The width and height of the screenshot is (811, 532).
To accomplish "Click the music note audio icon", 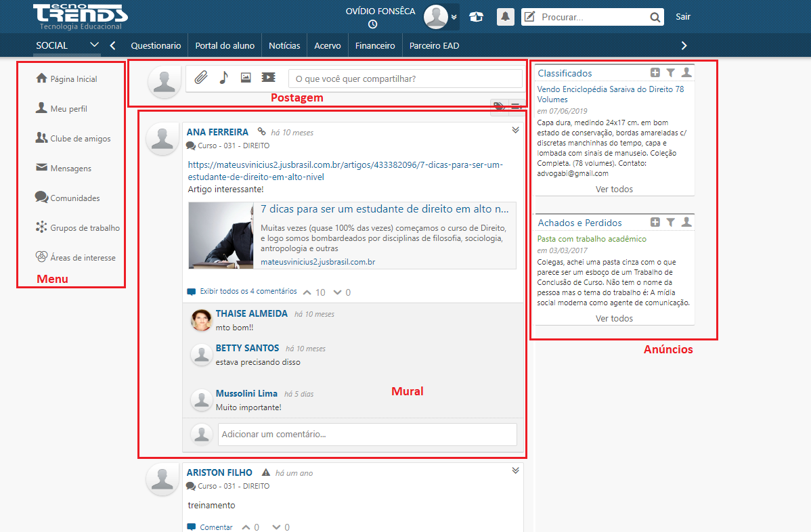I will 223,78.
